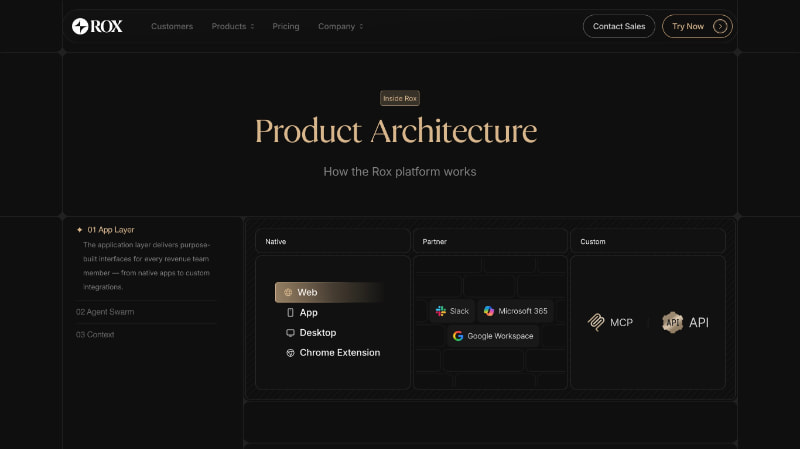This screenshot has width=800, height=449.
Task: Click the MCP logo icon
Action: [596, 322]
